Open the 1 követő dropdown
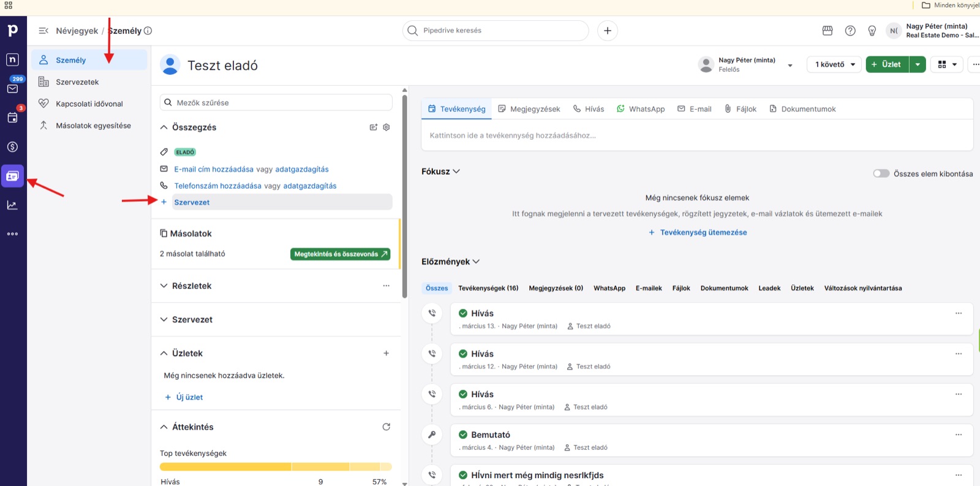The height and width of the screenshot is (486, 980). click(834, 64)
